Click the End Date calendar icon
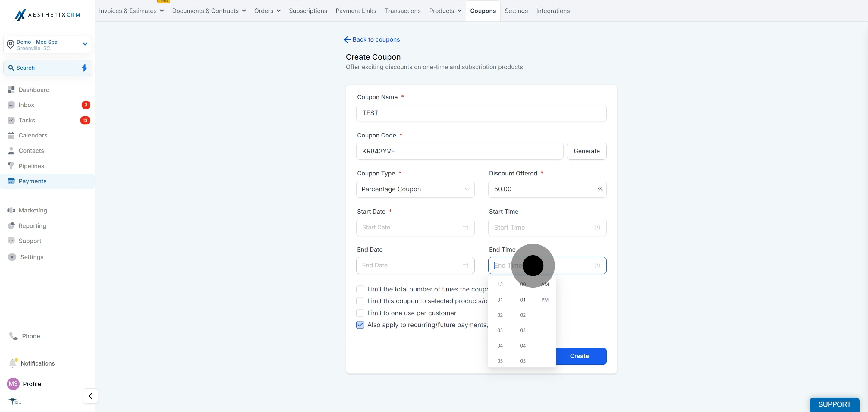Screen dimensions: 868x412 465,266
